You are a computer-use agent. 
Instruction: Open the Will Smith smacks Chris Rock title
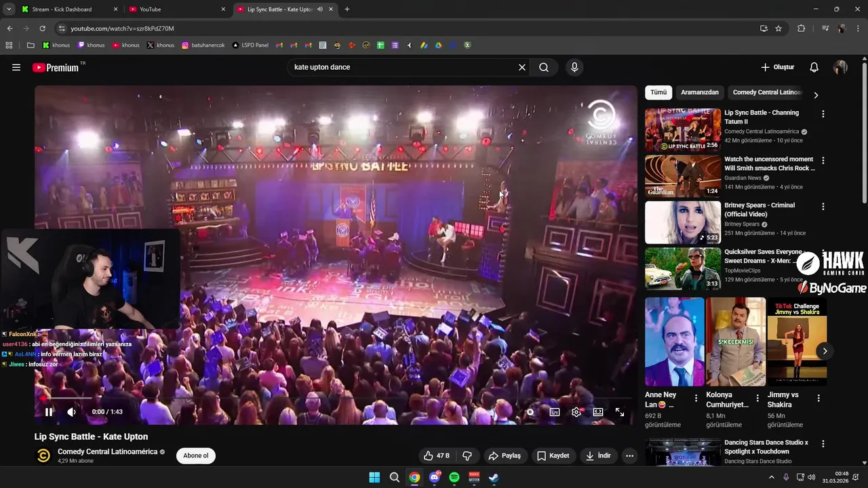(770, 163)
